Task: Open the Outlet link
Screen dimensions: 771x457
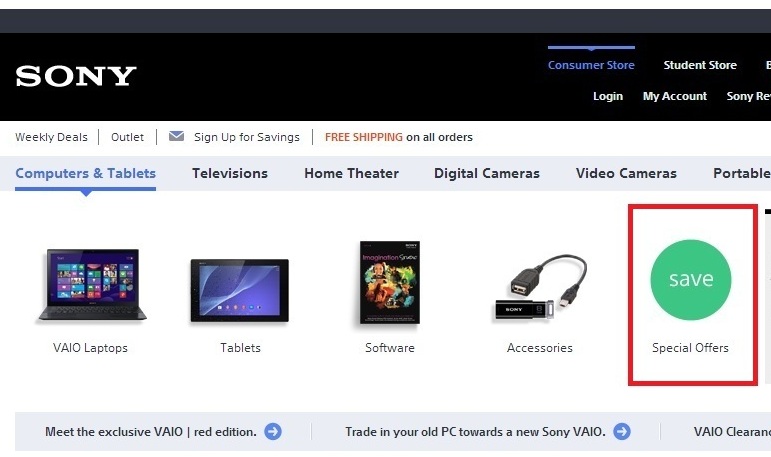Action: [127, 137]
